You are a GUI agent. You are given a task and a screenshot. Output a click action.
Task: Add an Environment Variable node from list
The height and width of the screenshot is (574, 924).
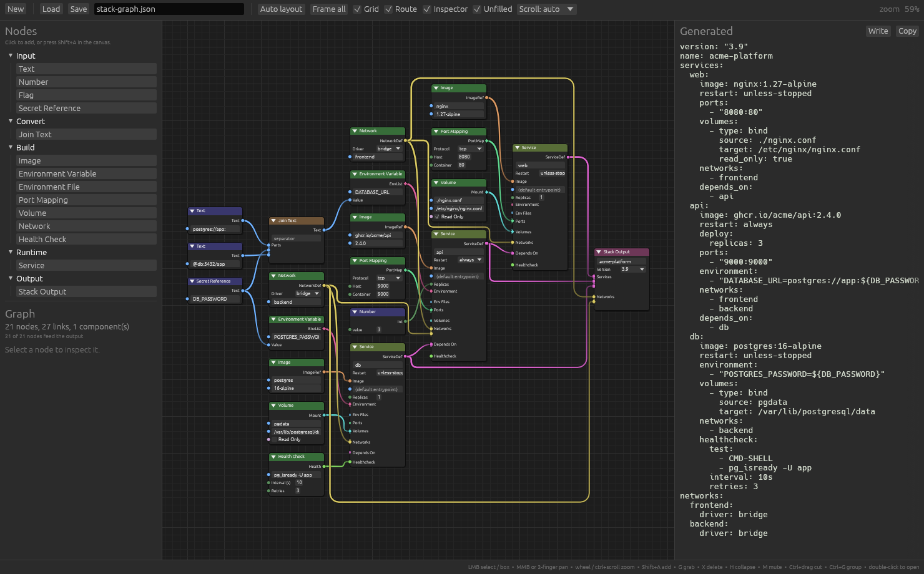pos(86,173)
